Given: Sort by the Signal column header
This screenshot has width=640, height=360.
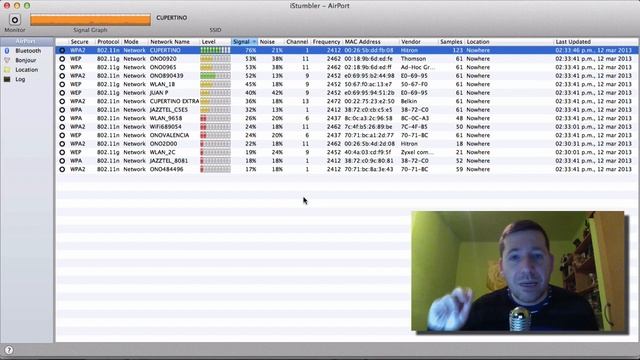Looking at the screenshot, I should click(244, 42).
